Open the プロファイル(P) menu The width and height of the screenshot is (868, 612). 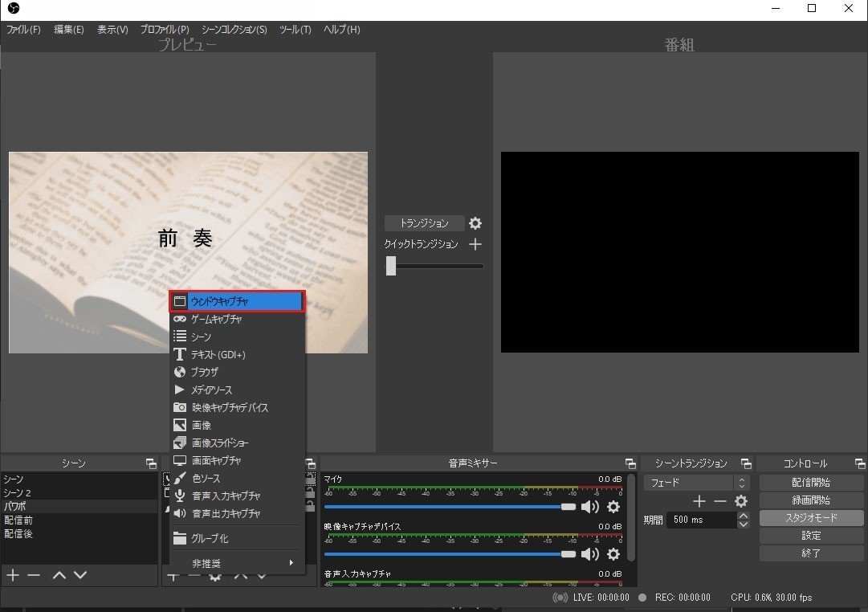point(165,30)
